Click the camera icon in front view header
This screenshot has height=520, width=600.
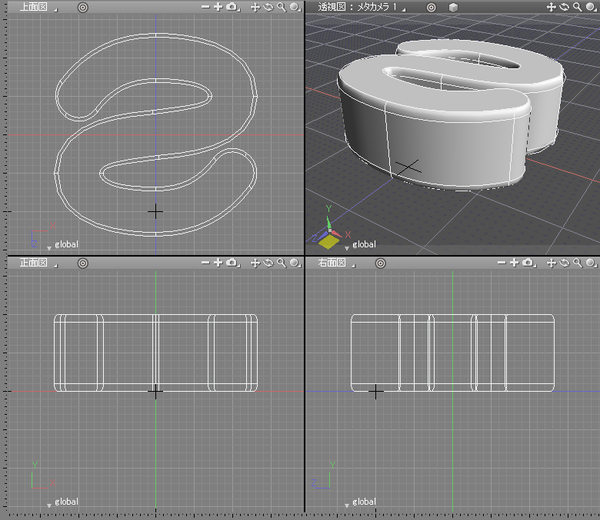click(x=232, y=263)
